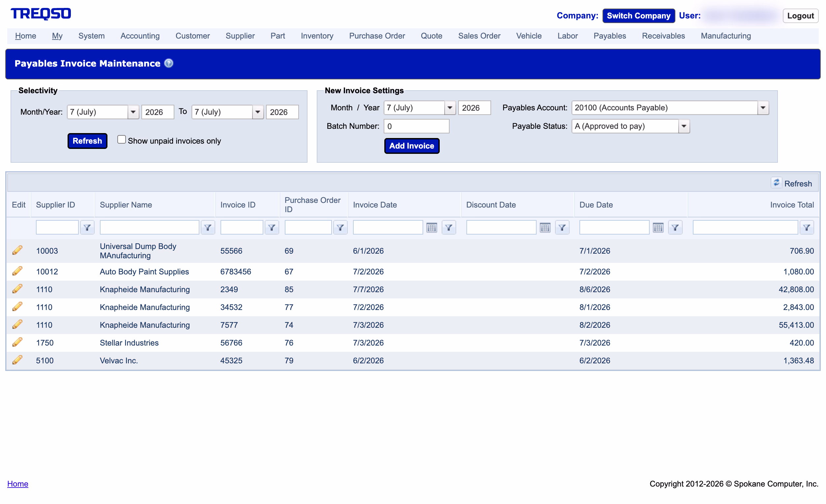Open the Discount Date filter menu
This screenshot has width=826, height=504.
562,228
